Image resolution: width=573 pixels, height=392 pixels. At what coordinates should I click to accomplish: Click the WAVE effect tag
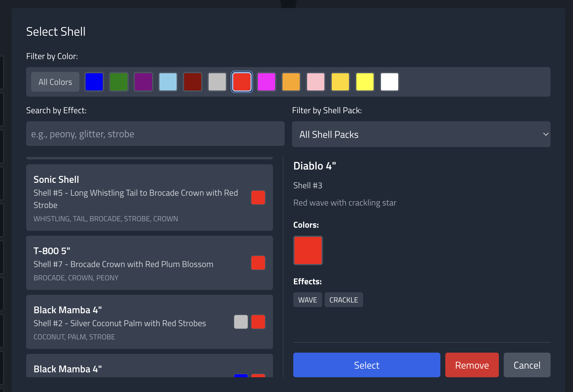click(307, 299)
